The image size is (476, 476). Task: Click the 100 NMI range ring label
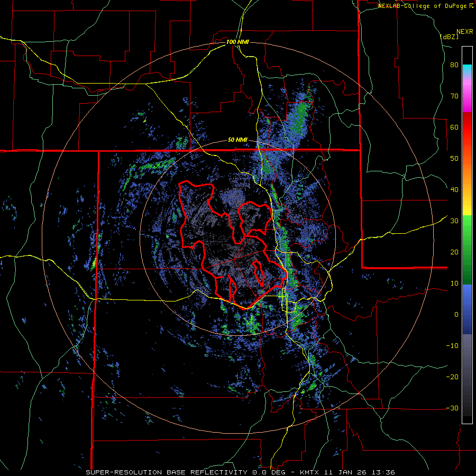237,42
